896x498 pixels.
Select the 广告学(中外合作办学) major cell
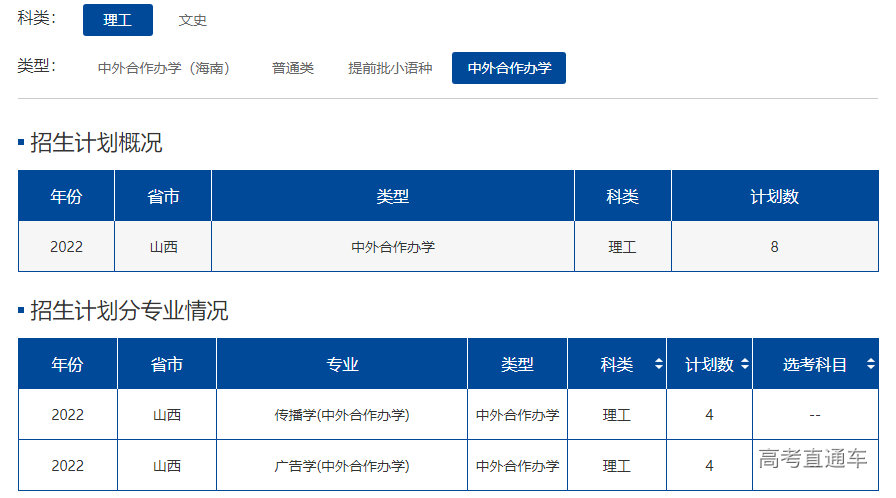point(342,465)
